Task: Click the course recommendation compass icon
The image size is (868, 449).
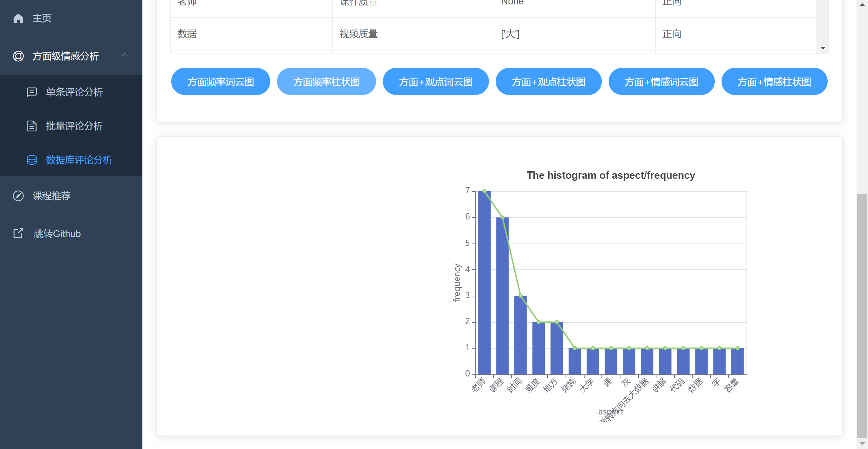Action: click(18, 196)
